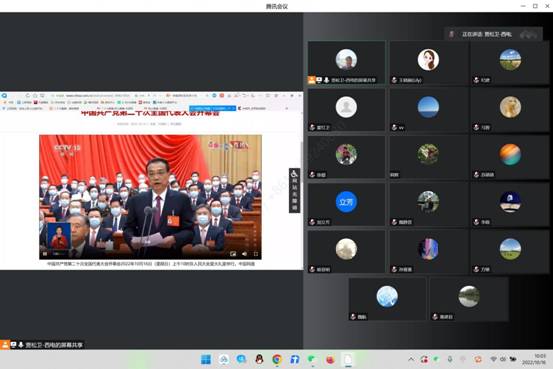The width and height of the screenshot is (553, 369).
Task: Toggle the presenter's microphone icon in first tile
Action: pyautogui.click(x=327, y=80)
